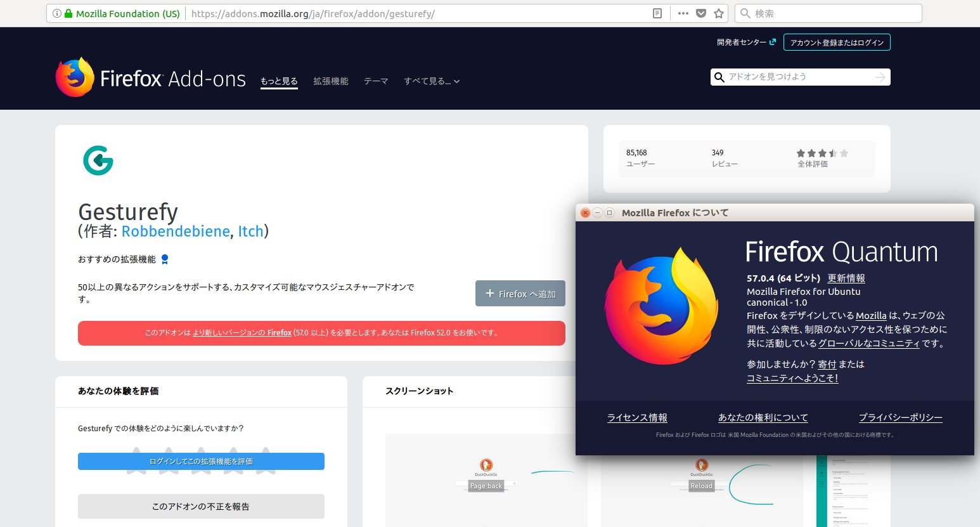980x527 pixels.
Task: Click the 57.0.4 (64 ビット) version text
Action: 783,278
